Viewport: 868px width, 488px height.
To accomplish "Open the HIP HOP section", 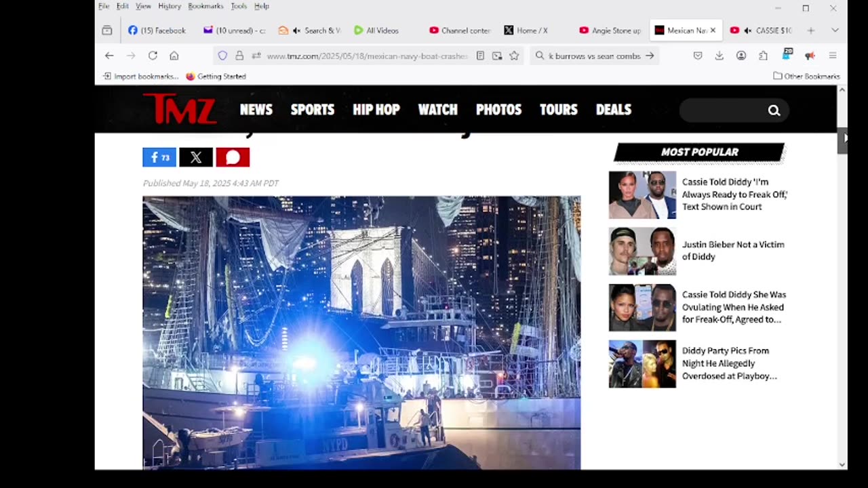I will point(376,110).
